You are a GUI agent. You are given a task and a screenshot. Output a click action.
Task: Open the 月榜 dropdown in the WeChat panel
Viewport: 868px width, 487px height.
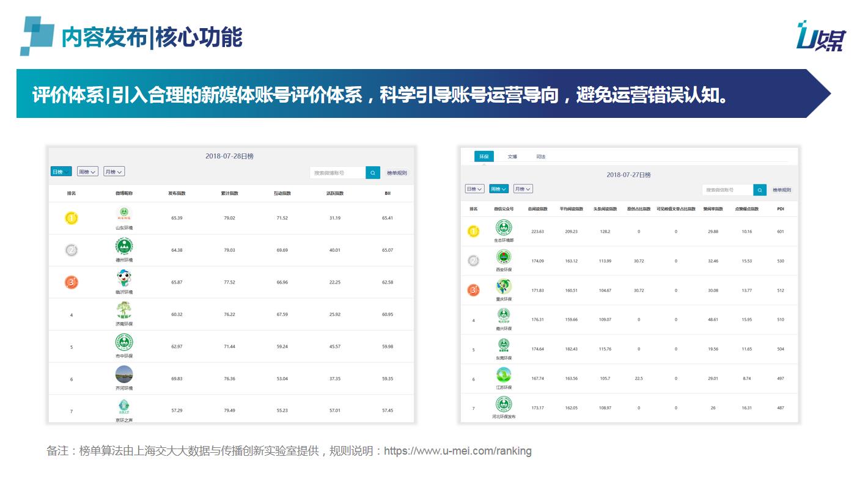[523, 189]
